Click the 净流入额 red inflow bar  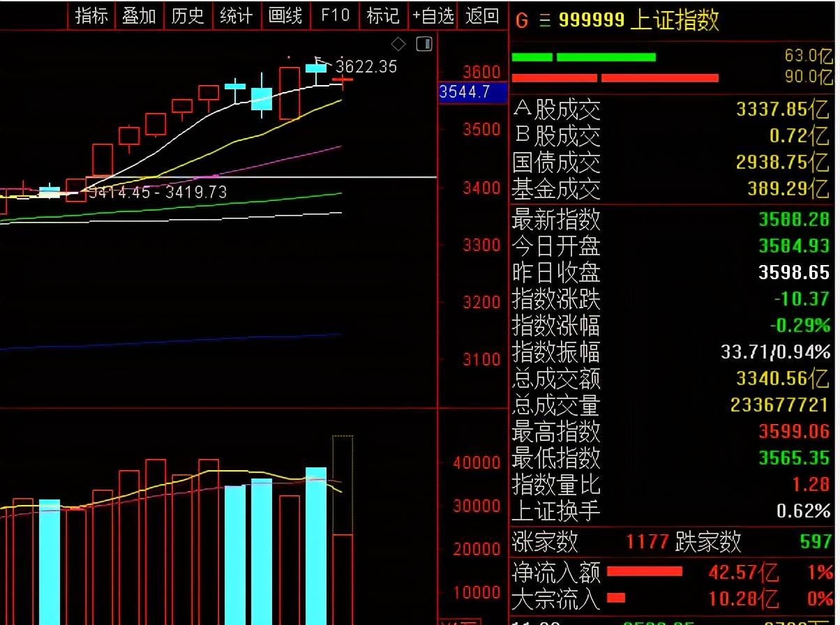[644, 572]
